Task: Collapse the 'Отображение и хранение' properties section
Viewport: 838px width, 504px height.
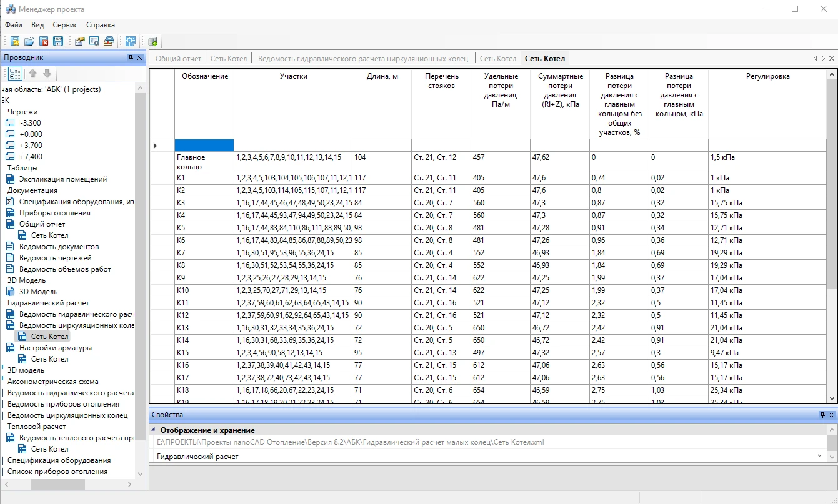Action: point(154,430)
